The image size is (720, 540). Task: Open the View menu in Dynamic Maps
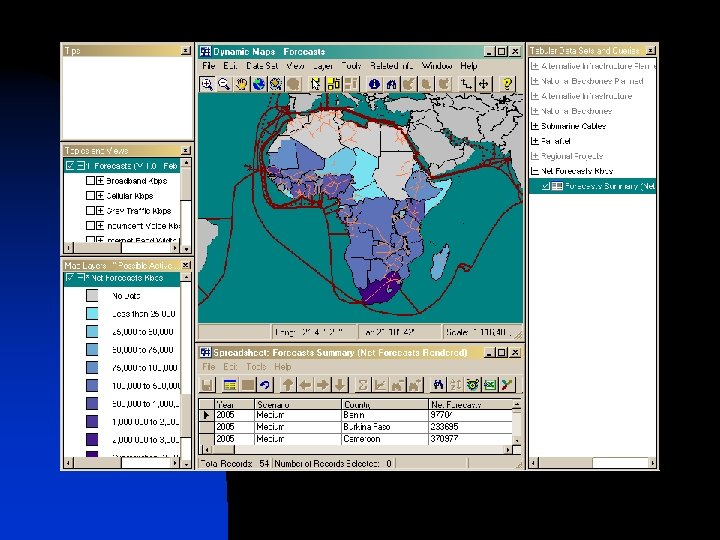click(x=295, y=66)
